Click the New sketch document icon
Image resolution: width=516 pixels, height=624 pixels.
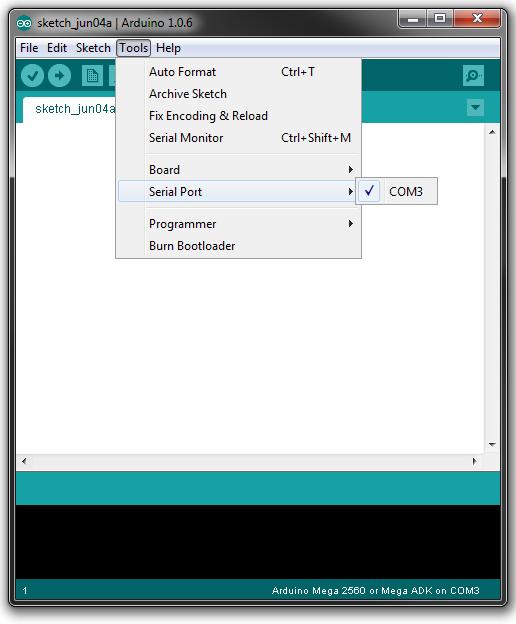tap(92, 76)
